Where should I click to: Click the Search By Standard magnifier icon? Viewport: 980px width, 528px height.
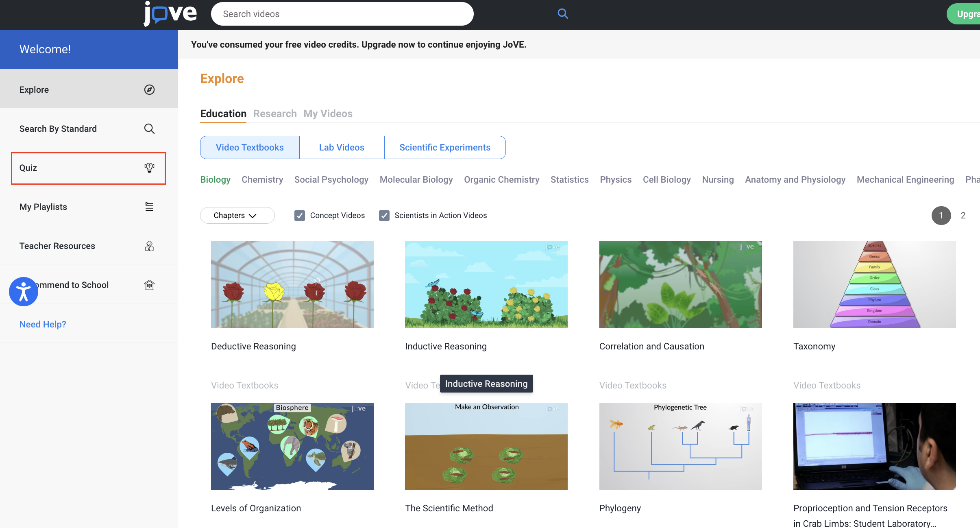point(149,129)
